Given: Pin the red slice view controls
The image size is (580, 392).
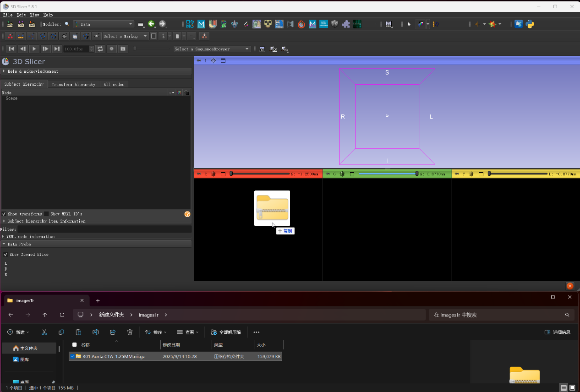Looking at the screenshot, I should coord(199,174).
